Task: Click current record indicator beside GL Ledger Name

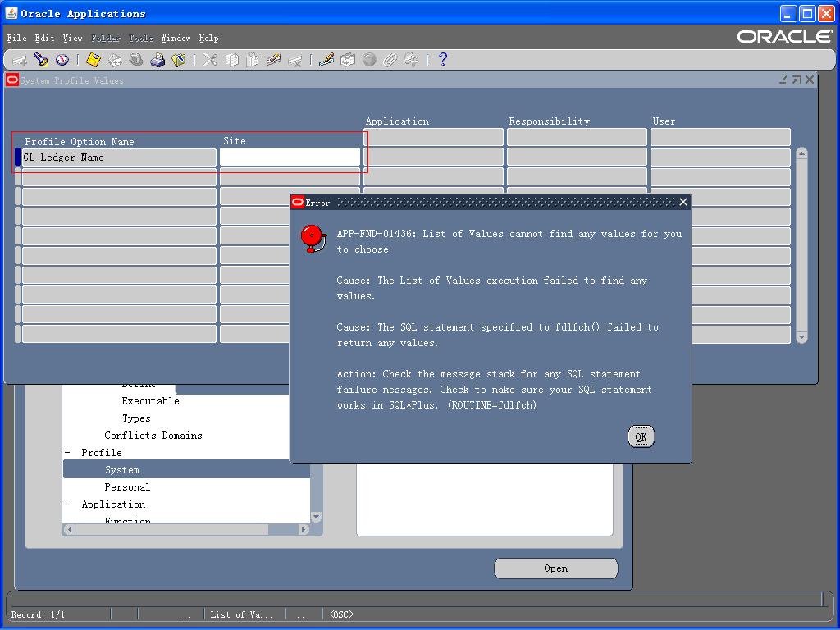Action: pyautogui.click(x=18, y=157)
